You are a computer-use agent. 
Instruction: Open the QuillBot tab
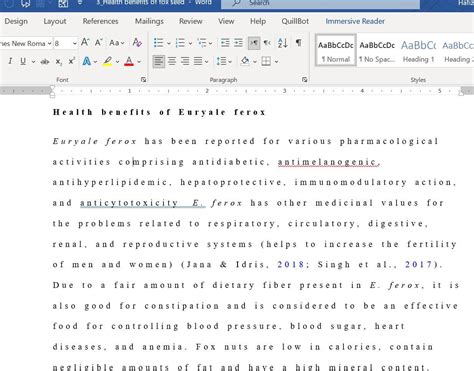(x=295, y=21)
